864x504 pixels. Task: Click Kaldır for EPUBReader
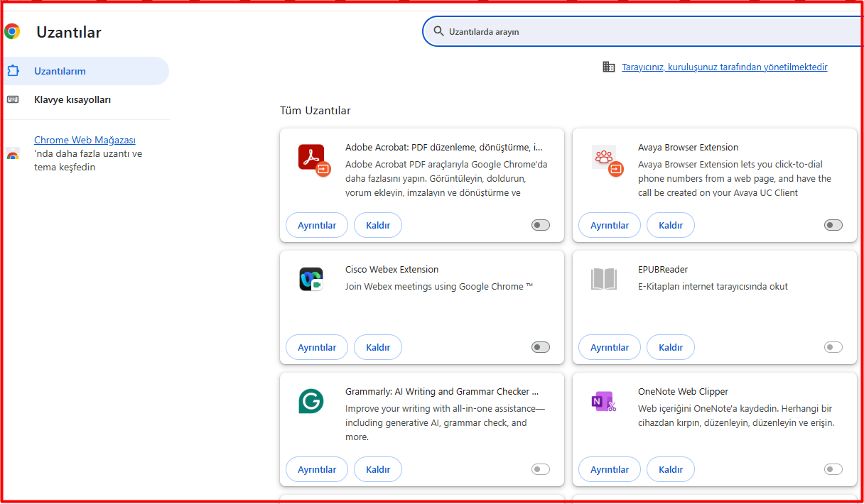(671, 347)
